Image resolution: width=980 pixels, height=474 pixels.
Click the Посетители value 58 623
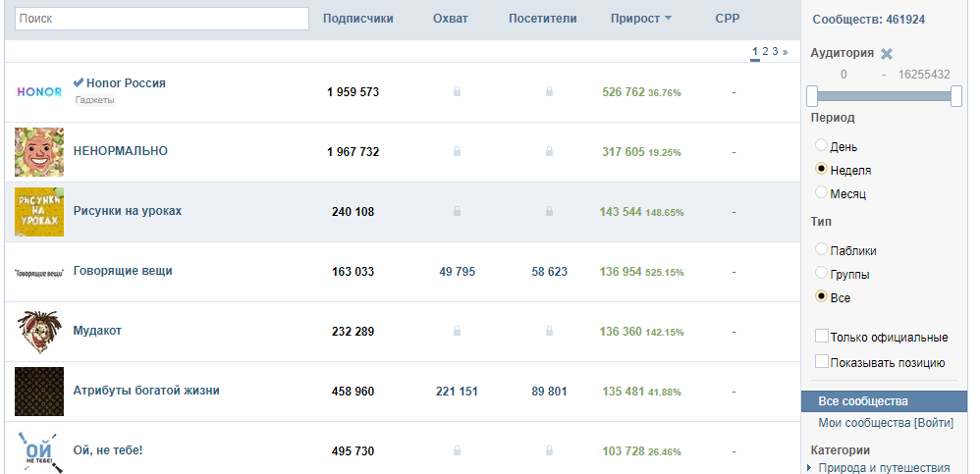[x=549, y=272]
